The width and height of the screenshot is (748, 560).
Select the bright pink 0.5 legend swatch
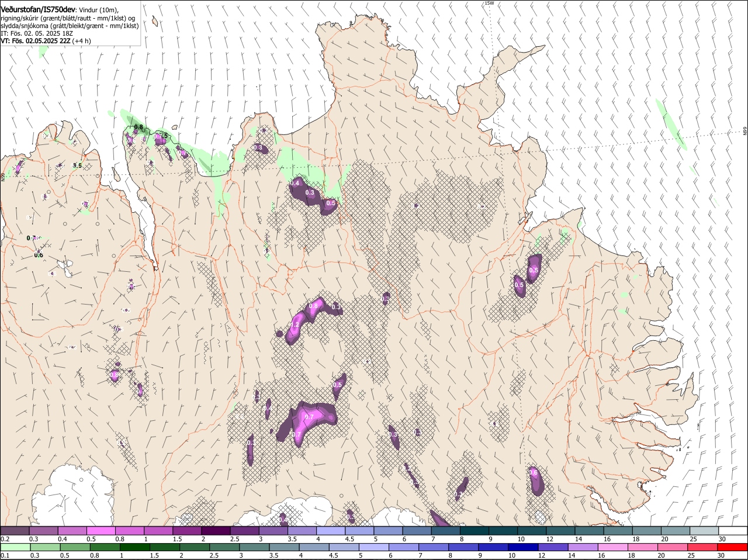[x=101, y=531]
